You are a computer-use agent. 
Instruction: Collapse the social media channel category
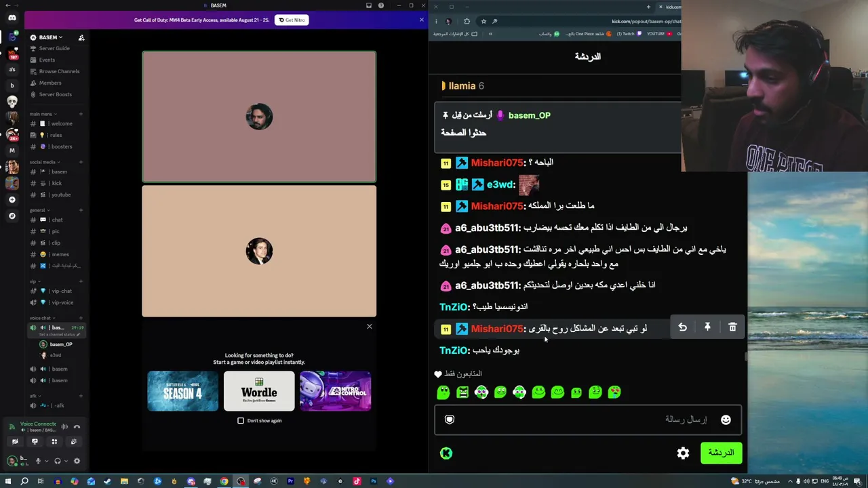(x=44, y=162)
